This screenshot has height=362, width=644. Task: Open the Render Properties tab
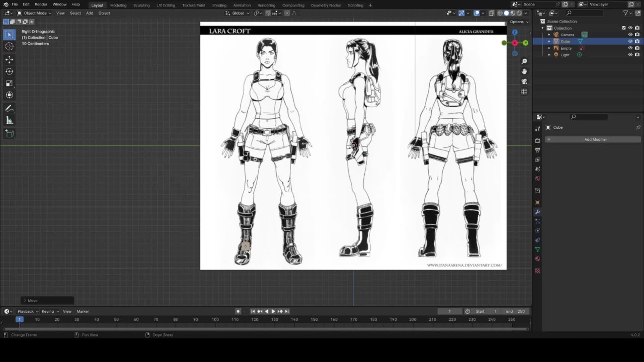pos(538,140)
